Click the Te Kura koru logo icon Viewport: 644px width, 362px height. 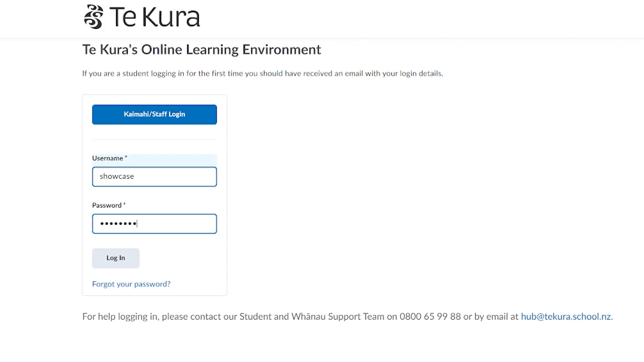93,17
